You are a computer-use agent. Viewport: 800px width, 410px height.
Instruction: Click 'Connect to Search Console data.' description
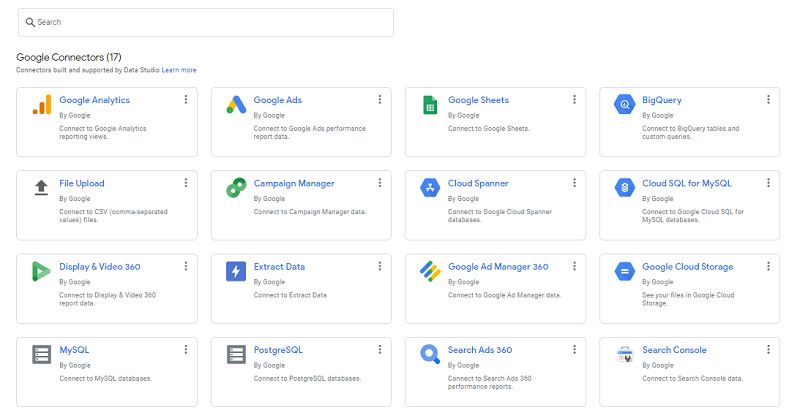[692, 379]
